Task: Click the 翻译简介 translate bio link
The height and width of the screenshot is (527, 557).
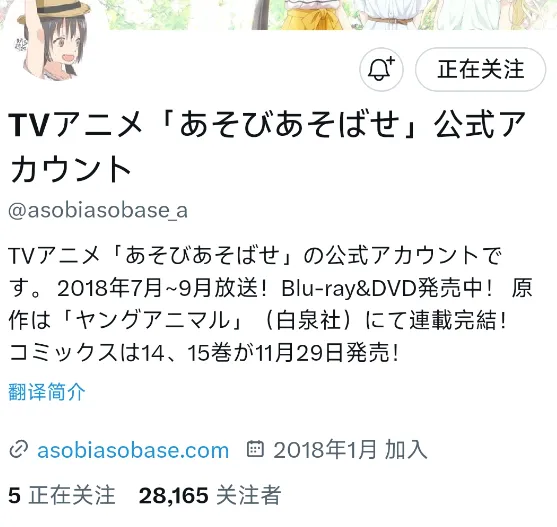Action: pyautogui.click(x=47, y=392)
